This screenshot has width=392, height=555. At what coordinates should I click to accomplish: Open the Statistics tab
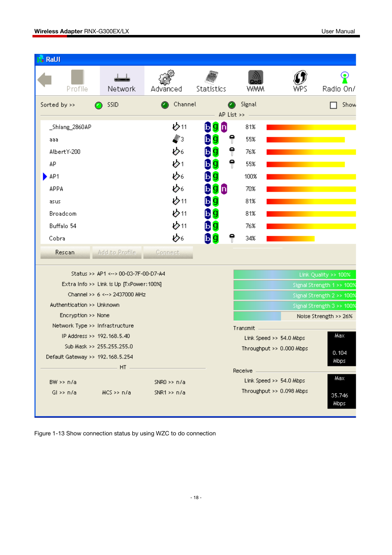[211, 81]
